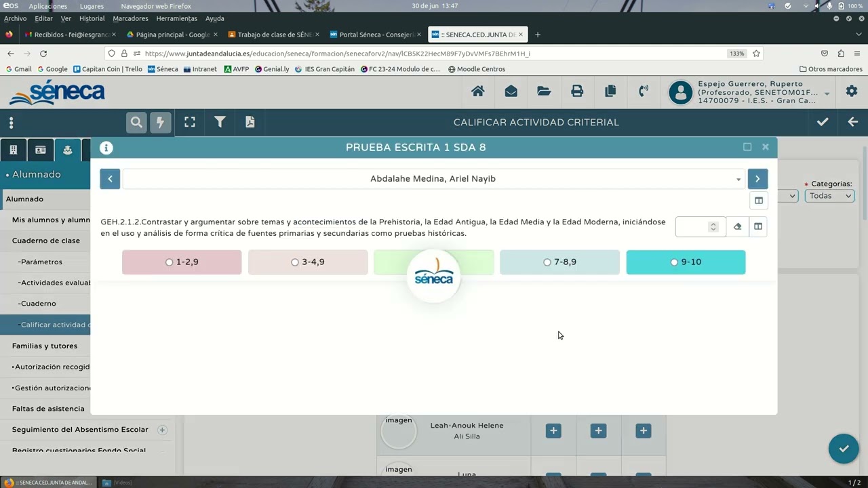Switch to the Trabajo de clase tab
This screenshot has width=868, height=488.
(x=273, y=35)
